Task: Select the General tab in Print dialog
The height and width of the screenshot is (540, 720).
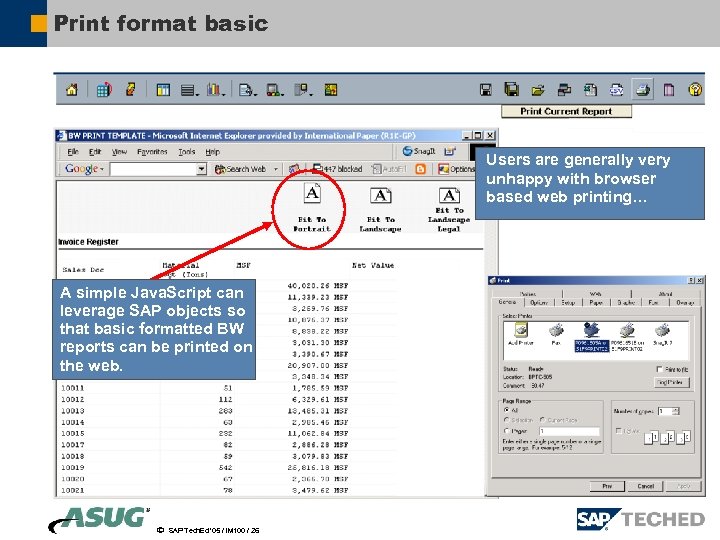Action: point(507,302)
